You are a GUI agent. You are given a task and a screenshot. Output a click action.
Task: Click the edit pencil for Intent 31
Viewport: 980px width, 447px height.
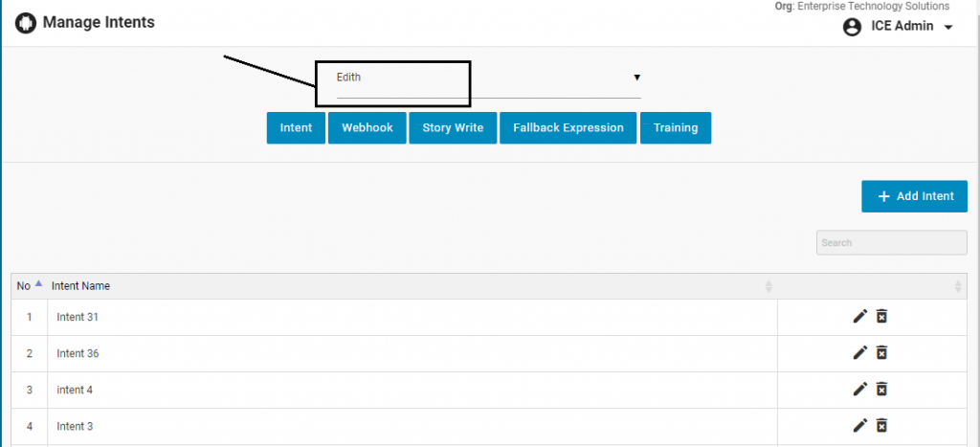tap(859, 317)
